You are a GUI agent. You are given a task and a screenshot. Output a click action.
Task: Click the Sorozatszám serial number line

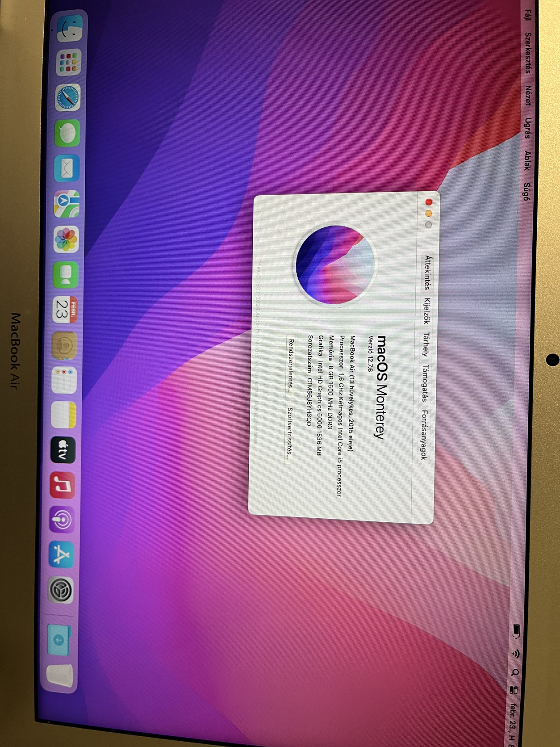pos(309,381)
